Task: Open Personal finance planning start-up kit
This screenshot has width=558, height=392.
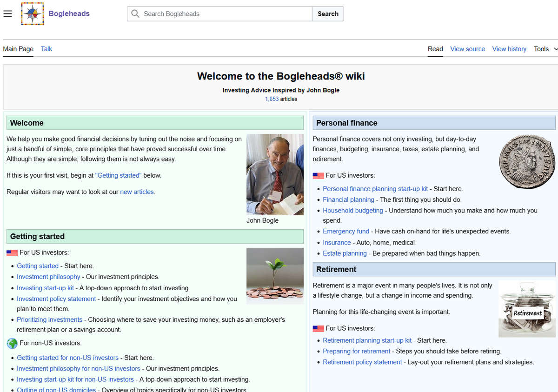Action: (x=375, y=189)
